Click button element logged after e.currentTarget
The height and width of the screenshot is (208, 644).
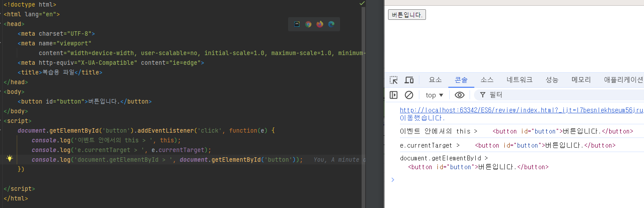(546, 145)
